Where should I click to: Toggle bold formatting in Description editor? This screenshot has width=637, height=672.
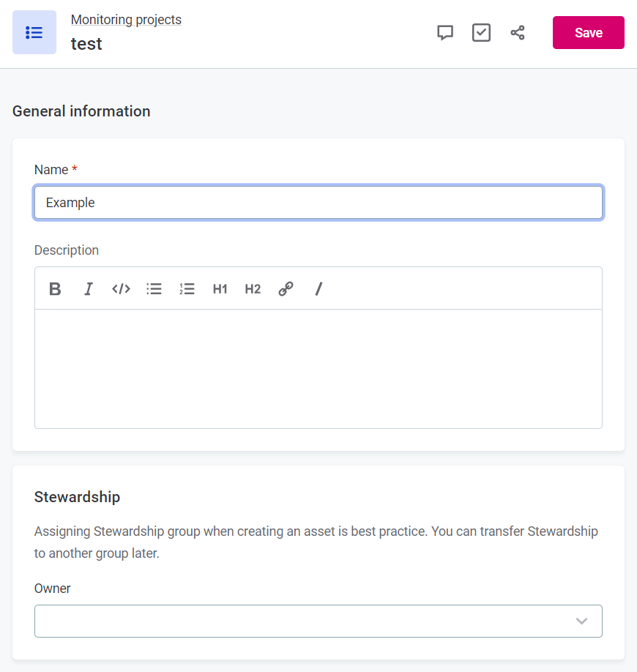coord(55,289)
